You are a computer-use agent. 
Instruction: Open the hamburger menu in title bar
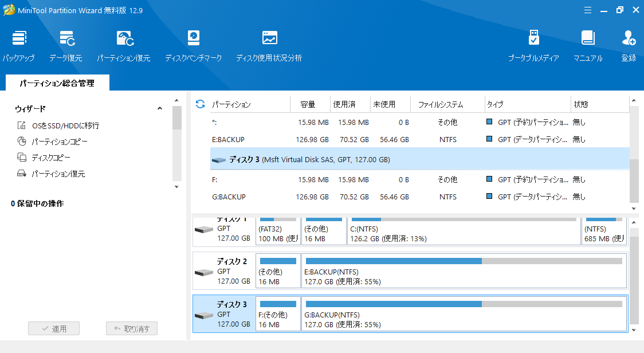click(x=588, y=10)
